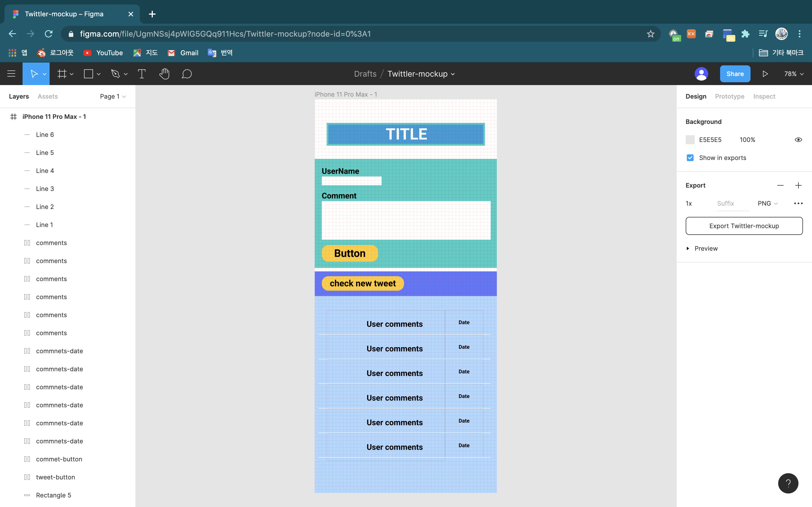Expand the Preview section

tap(688, 248)
